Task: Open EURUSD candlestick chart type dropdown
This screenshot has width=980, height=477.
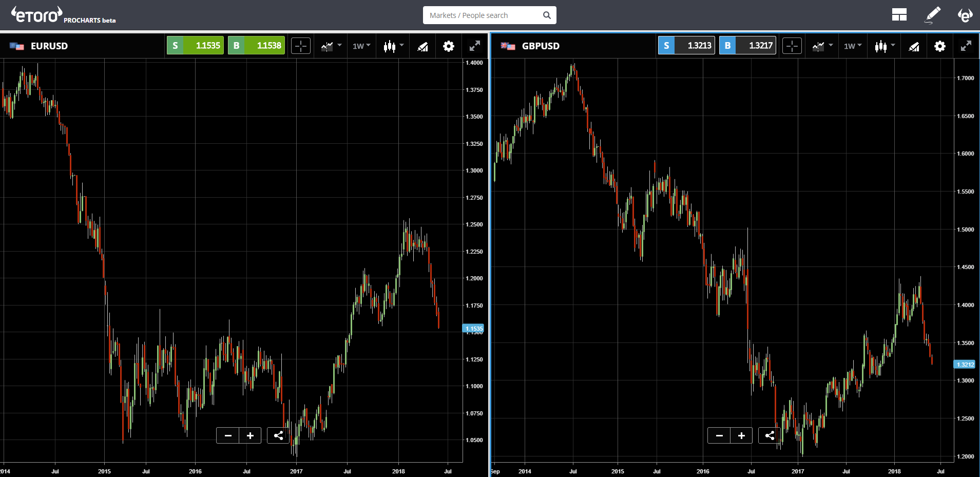Action: pos(394,46)
